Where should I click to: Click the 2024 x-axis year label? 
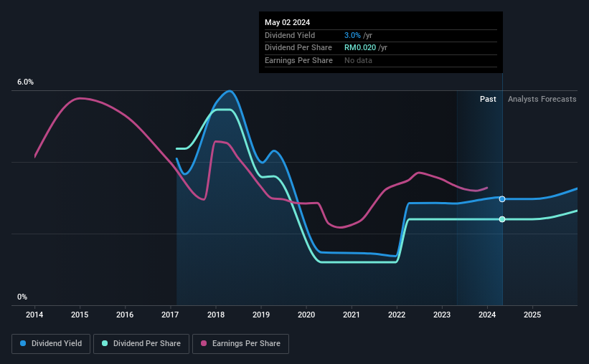pyautogui.click(x=487, y=315)
